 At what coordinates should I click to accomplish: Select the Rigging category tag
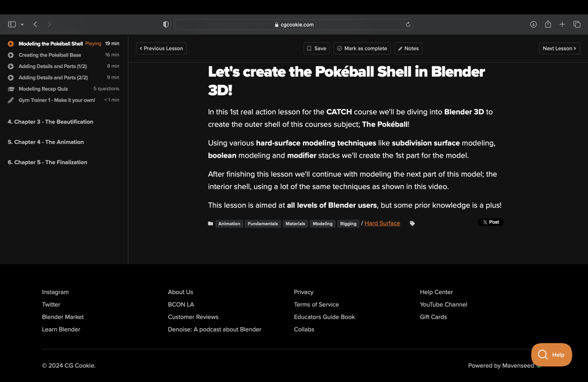348,223
